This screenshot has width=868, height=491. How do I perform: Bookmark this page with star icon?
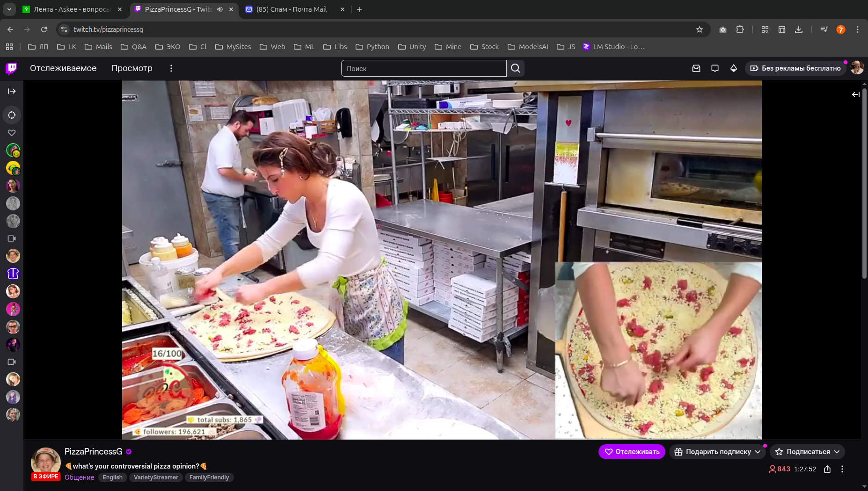point(700,29)
